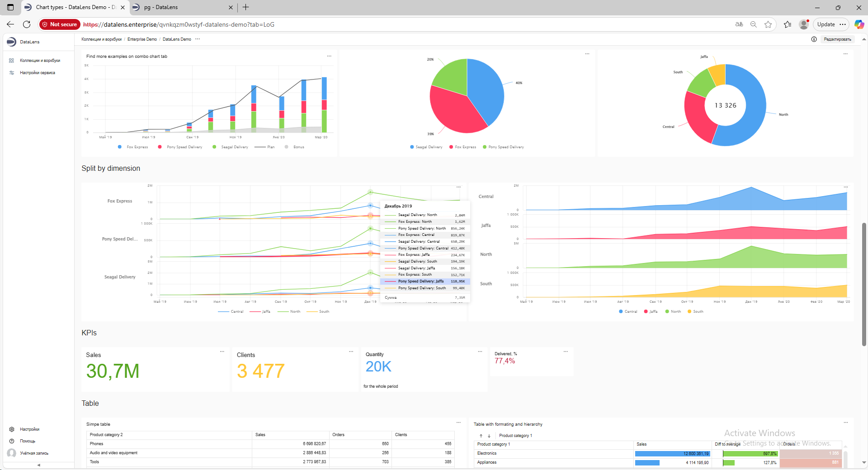Image resolution: width=868 pixels, height=470 pixels.
Task: Open Коллекции и воркбуки from the sidebar
Action: pyautogui.click(x=40, y=61)
